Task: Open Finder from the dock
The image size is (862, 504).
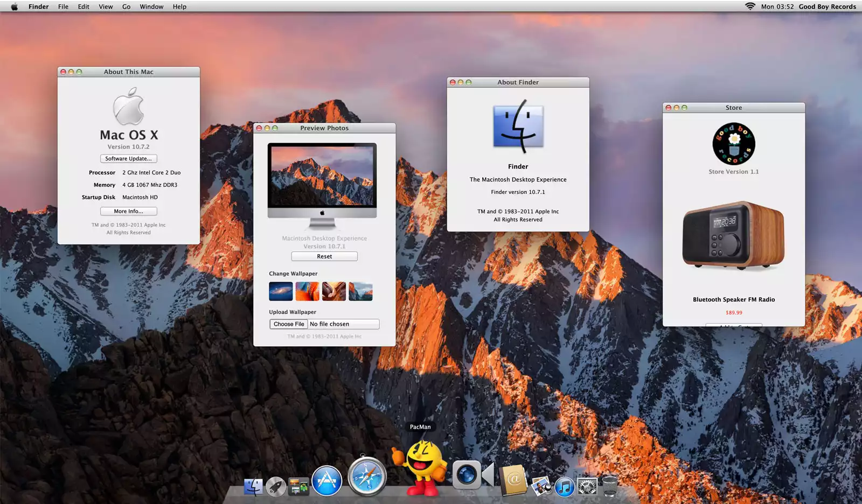Action: pos(253,487)
